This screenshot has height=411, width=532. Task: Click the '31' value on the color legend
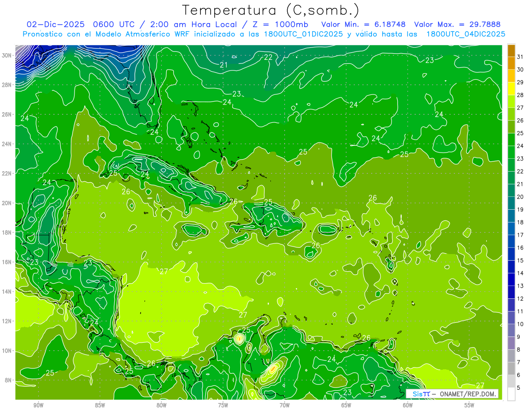520,57
